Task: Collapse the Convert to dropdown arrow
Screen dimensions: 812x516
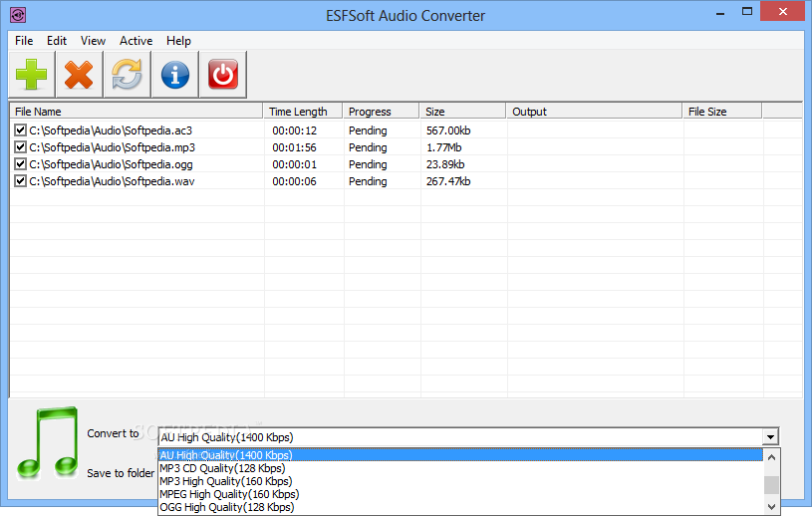Action: click(x=770, y=437)
